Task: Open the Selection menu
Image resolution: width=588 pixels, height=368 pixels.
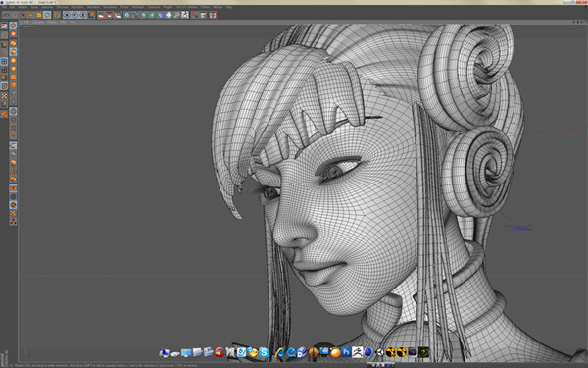Action: [48, 7]
